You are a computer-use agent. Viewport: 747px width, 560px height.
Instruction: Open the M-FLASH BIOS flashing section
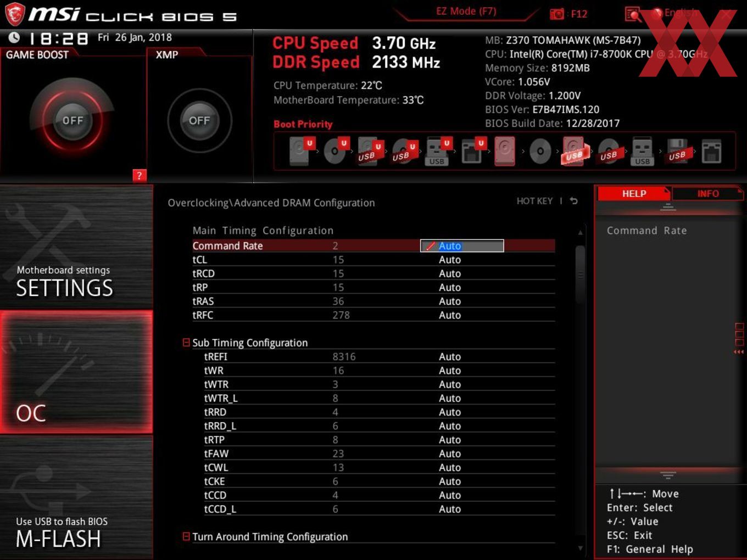(76, 497)
